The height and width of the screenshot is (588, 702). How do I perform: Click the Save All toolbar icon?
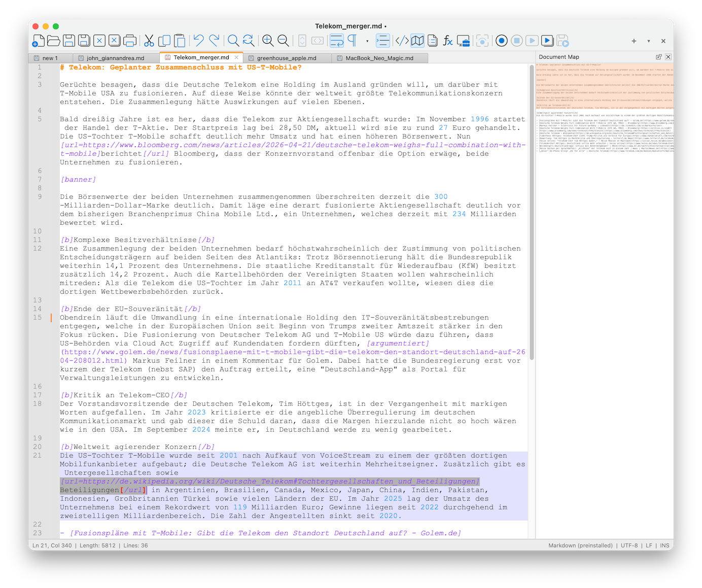84,41
